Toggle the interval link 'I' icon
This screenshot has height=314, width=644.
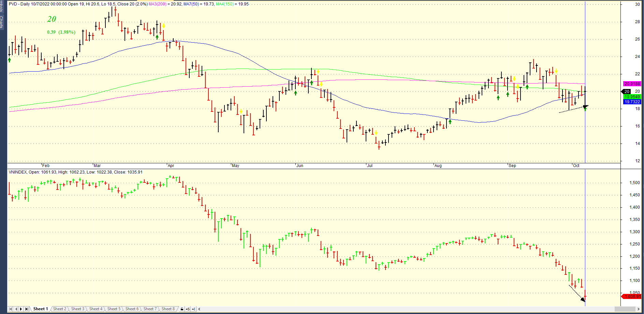coord(193,309)
